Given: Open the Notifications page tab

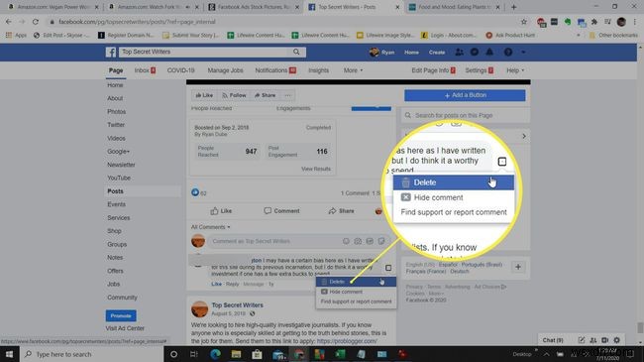Looking at the screenshot, I should tap(275, 70).
